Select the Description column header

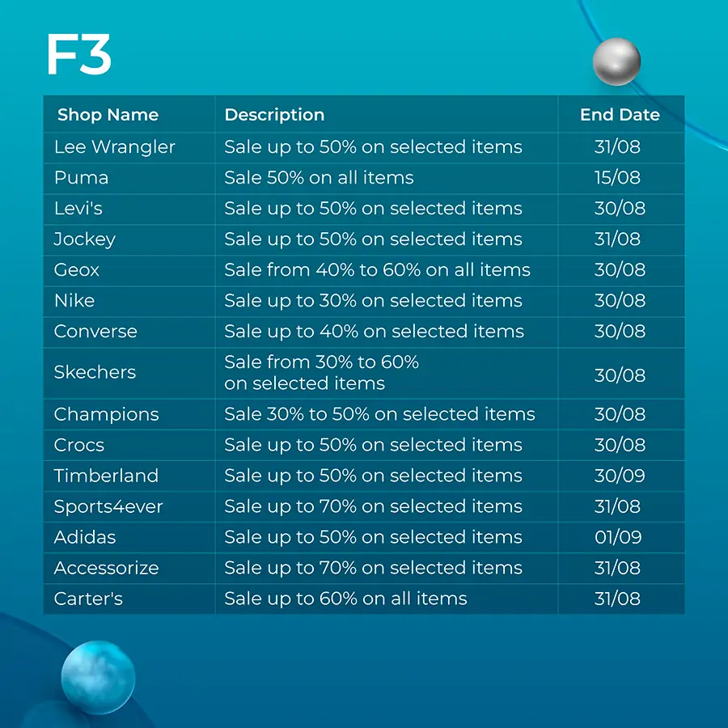(274, 115)
